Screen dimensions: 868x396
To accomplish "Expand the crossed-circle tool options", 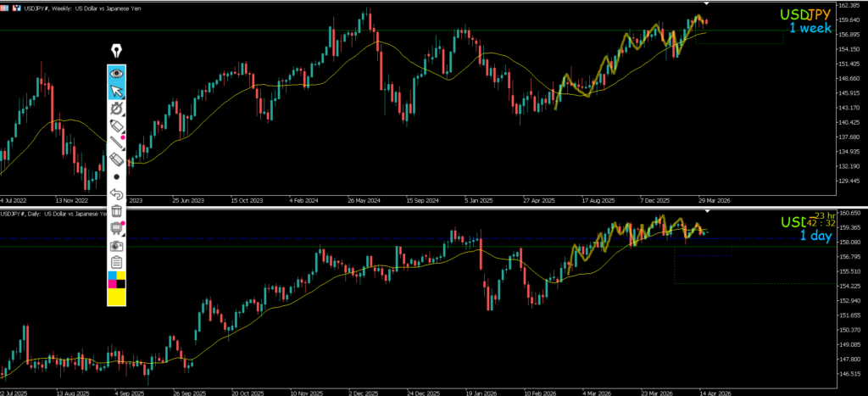I will click(116, 109).
